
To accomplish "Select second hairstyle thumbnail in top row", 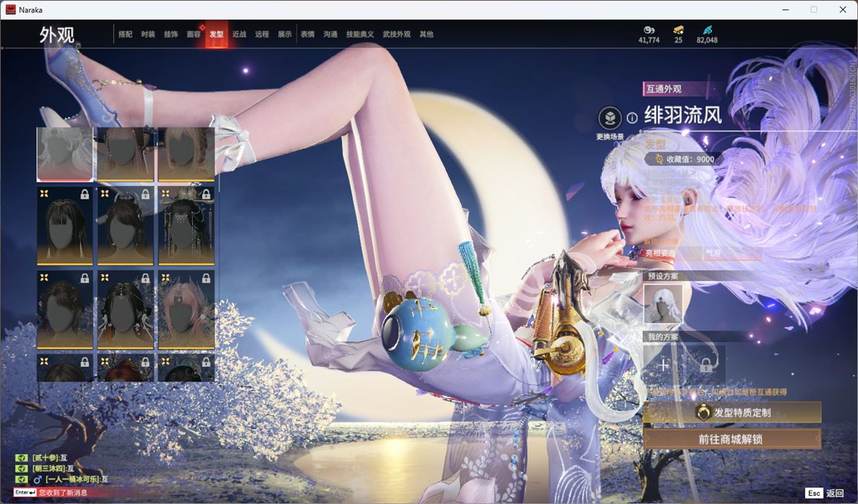I will click(x=125, y=154).
